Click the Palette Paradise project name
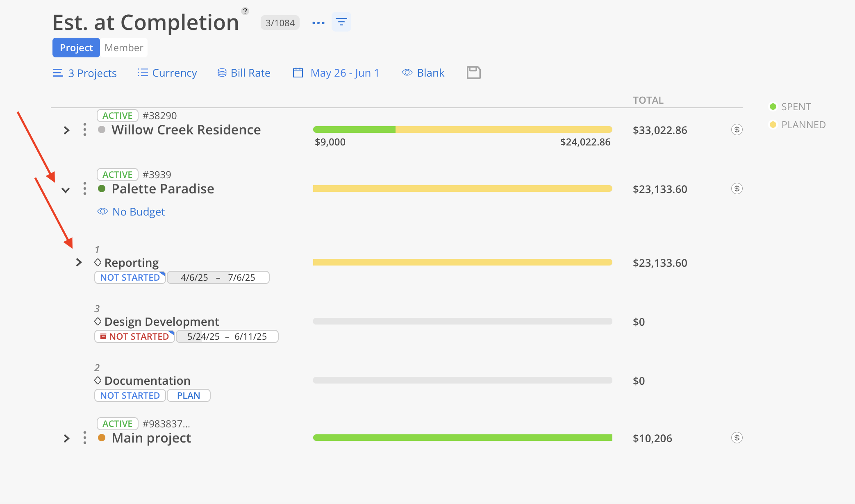Screen dimensions: 855x504 [x=163, y=189]
